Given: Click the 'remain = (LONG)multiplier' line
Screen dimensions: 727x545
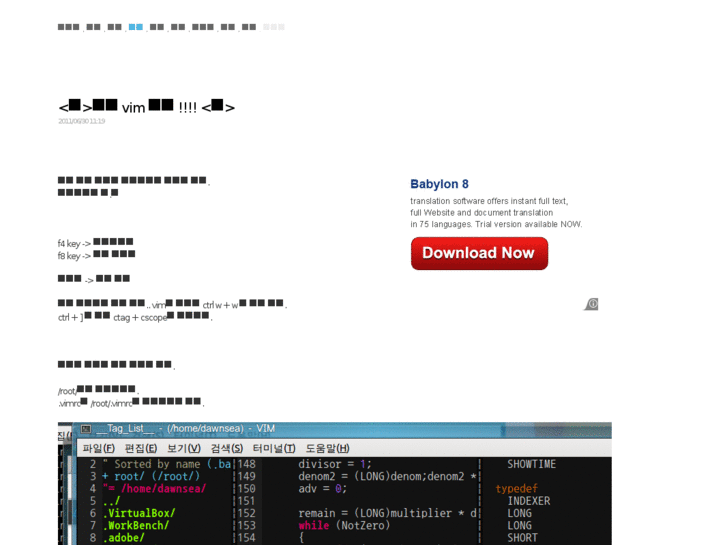Looking at the screenshot, I should pos(387,513).
